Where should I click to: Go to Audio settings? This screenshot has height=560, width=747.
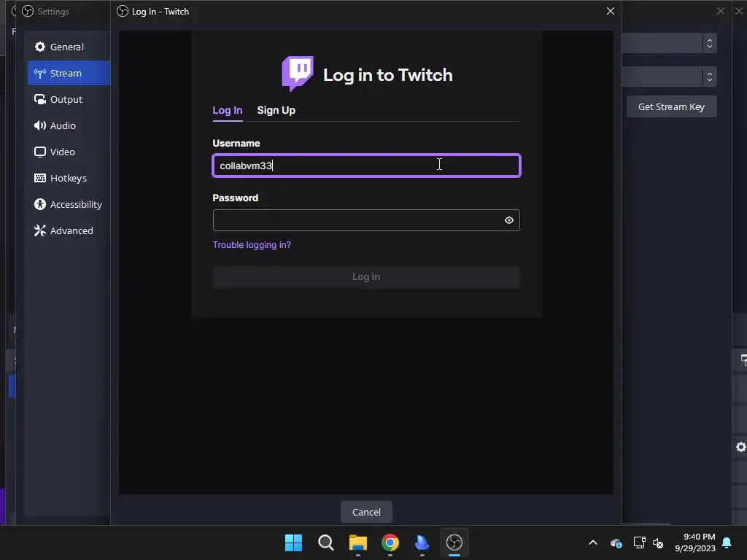click(69, 125)
